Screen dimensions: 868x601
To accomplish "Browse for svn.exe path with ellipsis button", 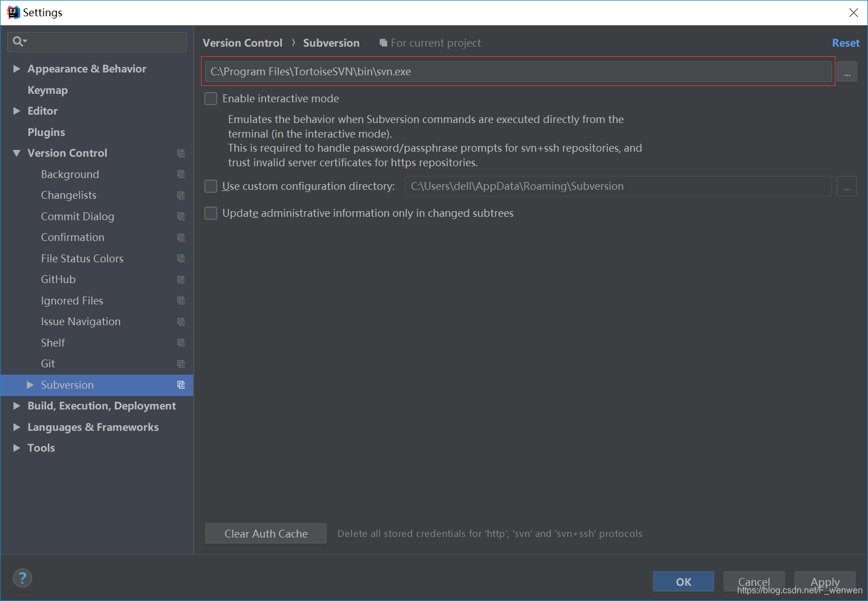I will [847, 72].
